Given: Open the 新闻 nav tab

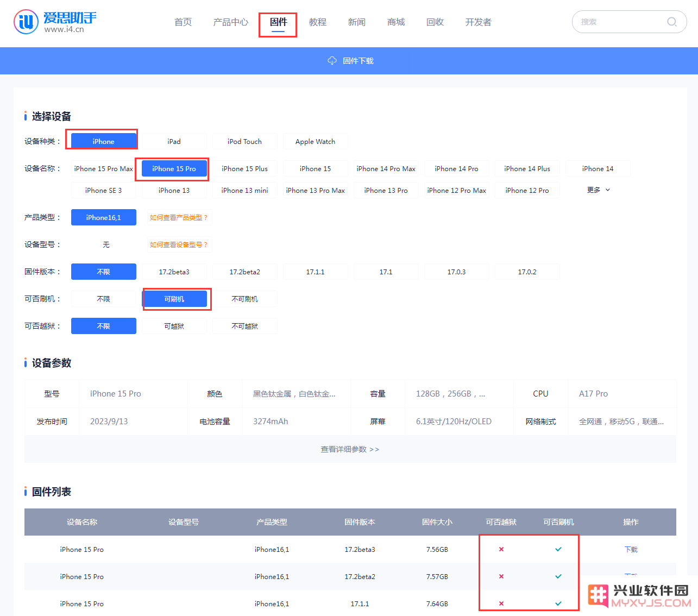Looking at the screenshot, I should pos(357,22).
